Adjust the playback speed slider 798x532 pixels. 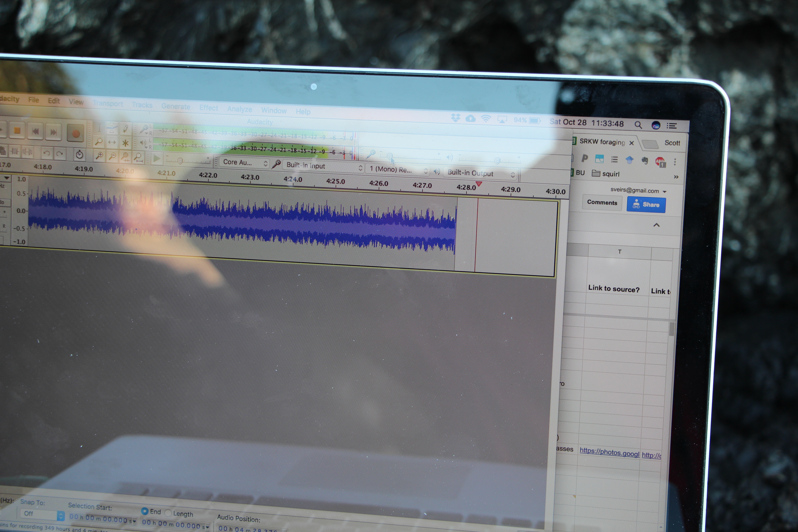181,161
